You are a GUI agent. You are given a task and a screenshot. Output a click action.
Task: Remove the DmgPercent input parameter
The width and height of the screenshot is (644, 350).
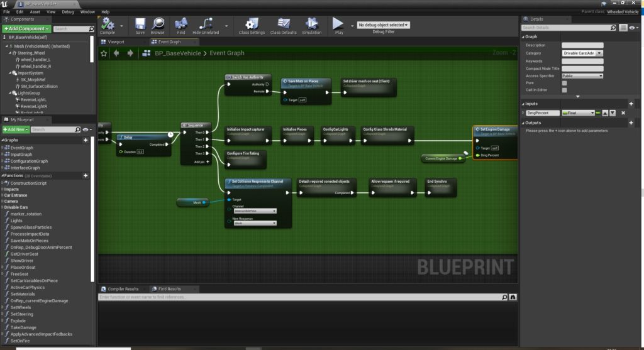[623, 113]
